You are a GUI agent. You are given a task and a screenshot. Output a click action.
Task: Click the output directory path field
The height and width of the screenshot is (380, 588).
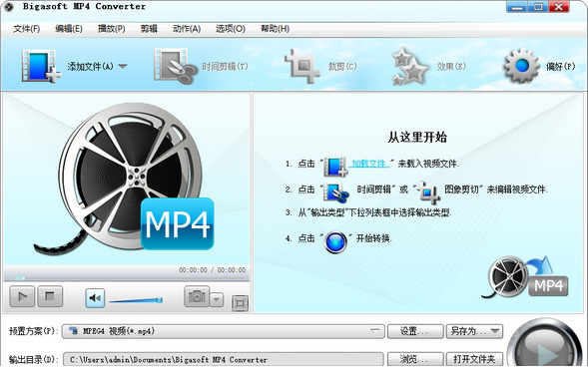[x=224, y=359]
